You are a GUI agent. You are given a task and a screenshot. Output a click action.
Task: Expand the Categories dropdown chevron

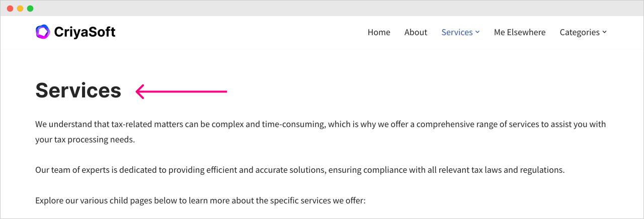(605, 32)
